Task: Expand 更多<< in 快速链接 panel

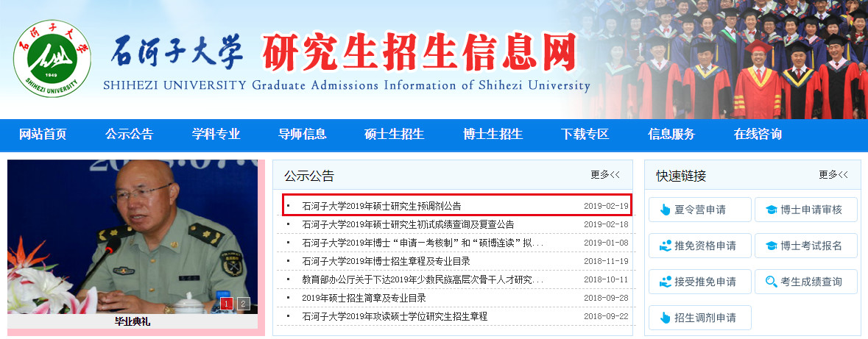Action: 833,175
